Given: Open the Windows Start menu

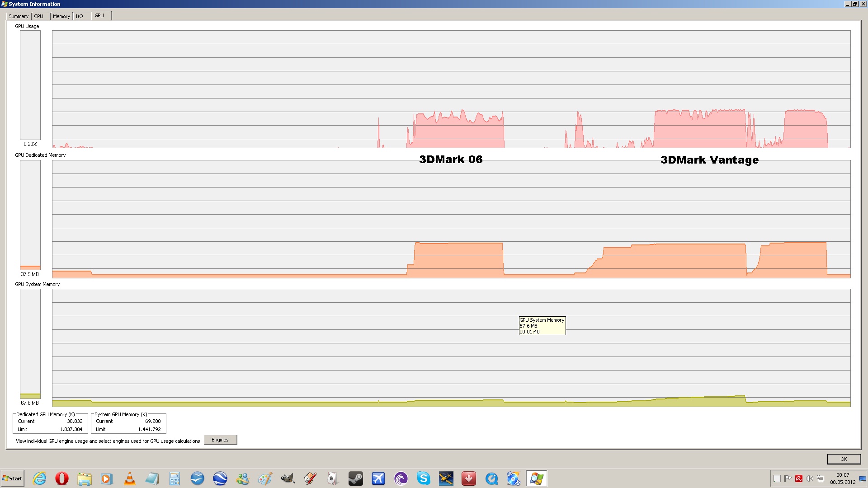Looking at the screenshot, I should point(13,479).
